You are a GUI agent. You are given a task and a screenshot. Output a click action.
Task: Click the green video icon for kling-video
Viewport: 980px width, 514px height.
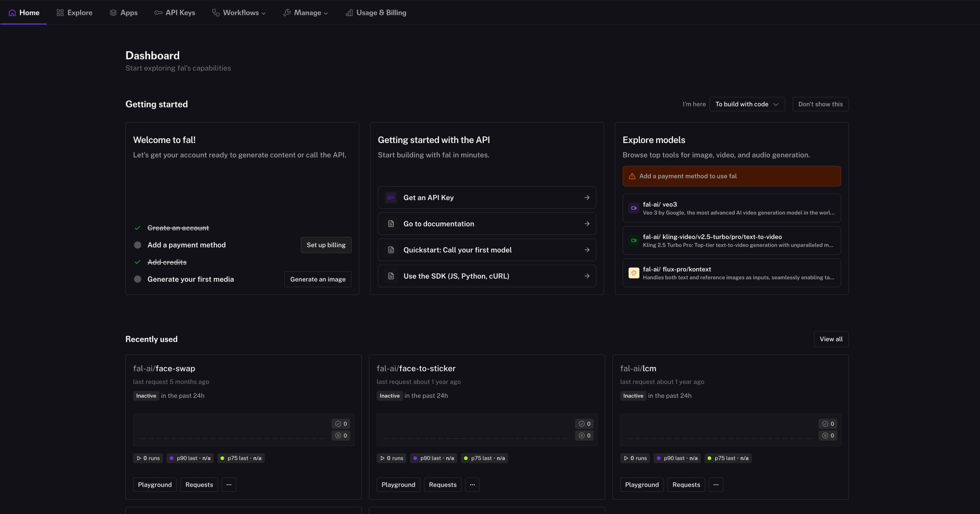tap(634, 240)
